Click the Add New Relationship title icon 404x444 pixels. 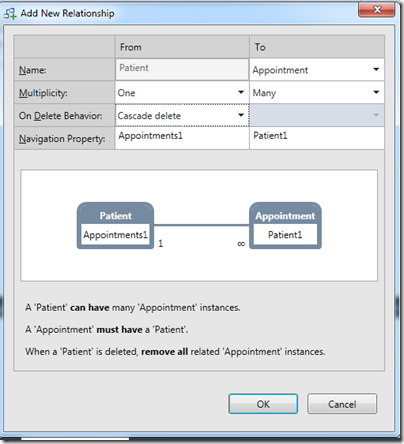(x=10, y=14)
